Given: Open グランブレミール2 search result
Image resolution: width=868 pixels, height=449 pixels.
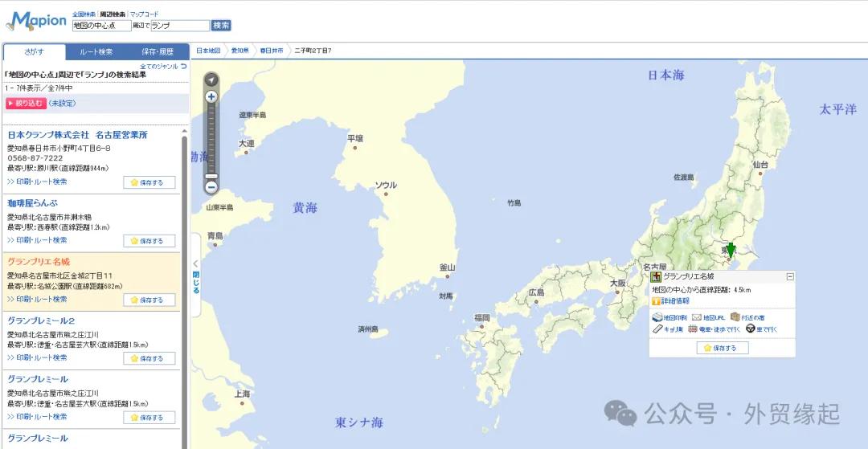Looking at the screenshot, I should 41,320.
